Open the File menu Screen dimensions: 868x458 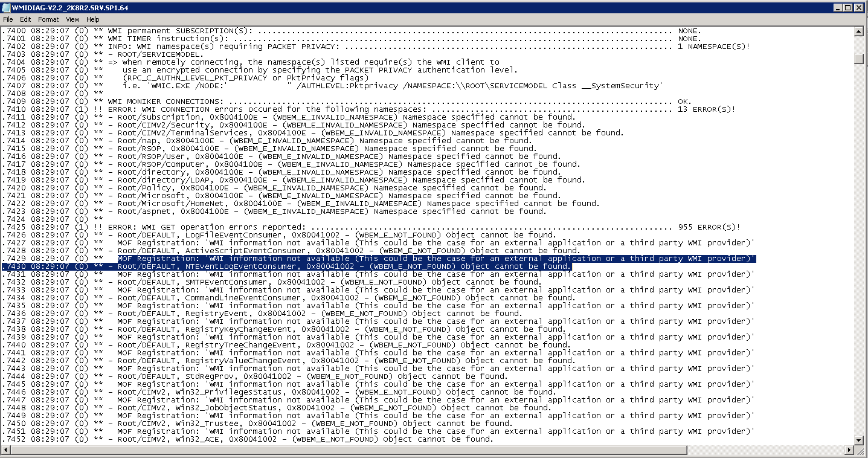[x=8, y=19]
